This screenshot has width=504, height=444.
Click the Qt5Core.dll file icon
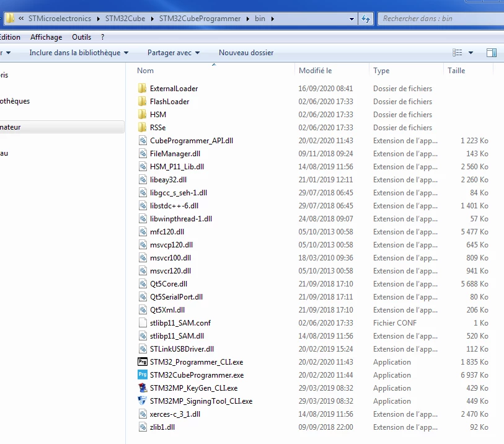[x=143, y=283]
